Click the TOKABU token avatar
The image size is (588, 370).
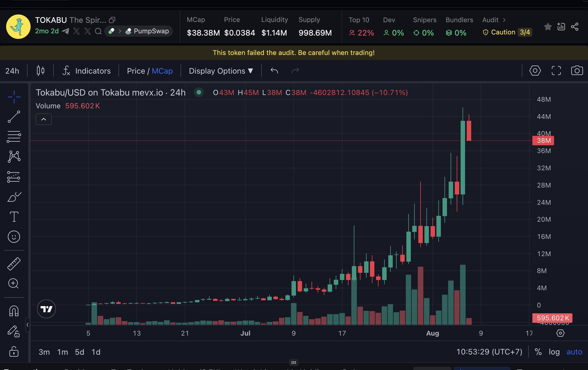click(18, 27)
